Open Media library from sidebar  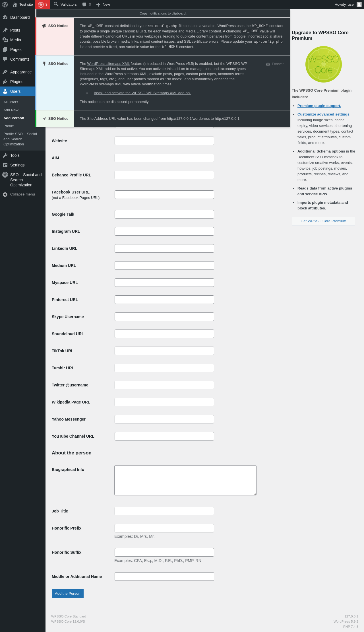coord(18,40)
